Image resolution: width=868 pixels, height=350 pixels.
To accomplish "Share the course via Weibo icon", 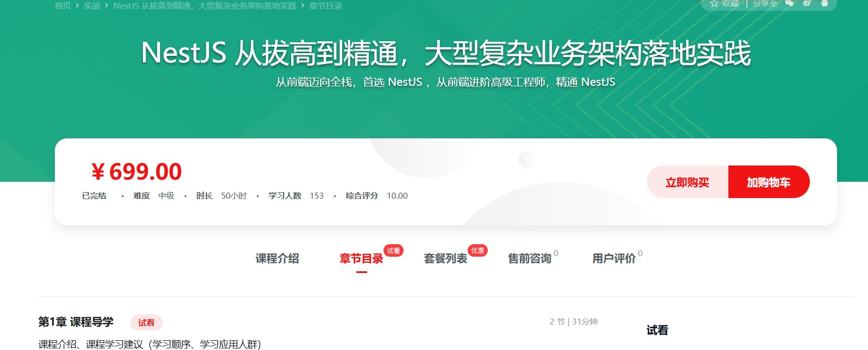I will (807, 3).
